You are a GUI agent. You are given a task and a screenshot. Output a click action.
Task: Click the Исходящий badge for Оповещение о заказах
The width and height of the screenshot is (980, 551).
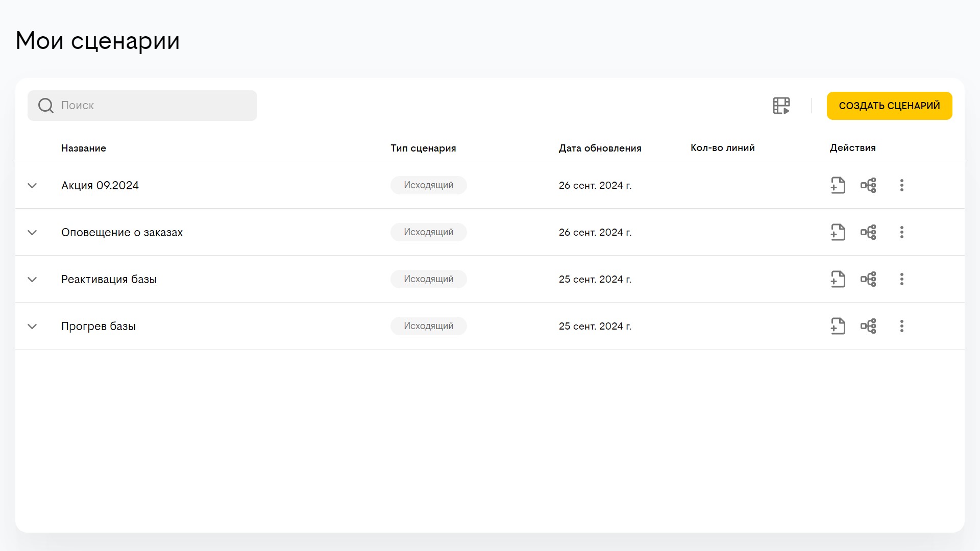(429, 232)
